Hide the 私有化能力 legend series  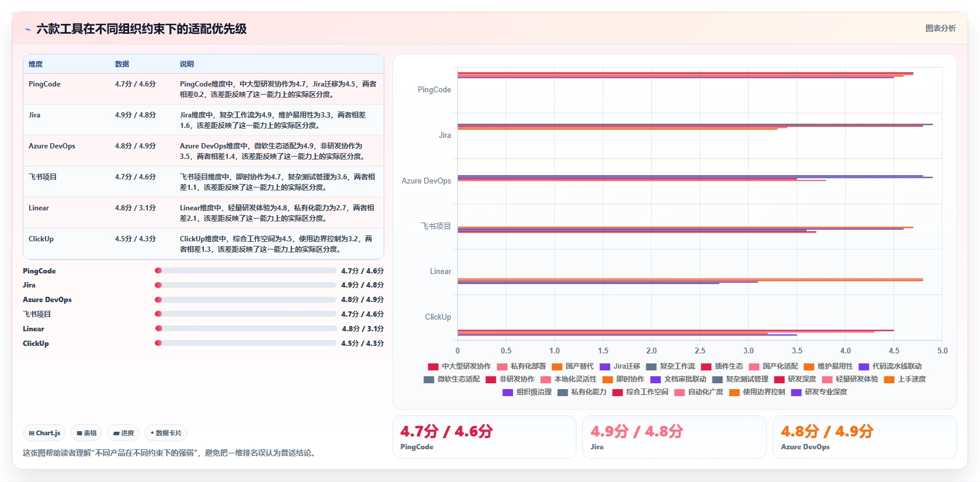[x=582, y=392]
